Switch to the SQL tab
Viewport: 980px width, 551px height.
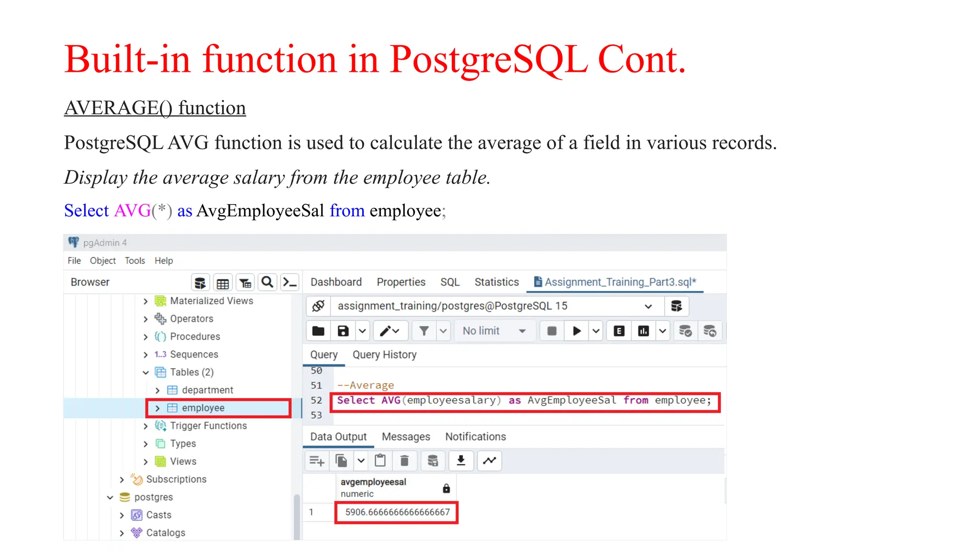pyautogui.click(x=450, y=282)
